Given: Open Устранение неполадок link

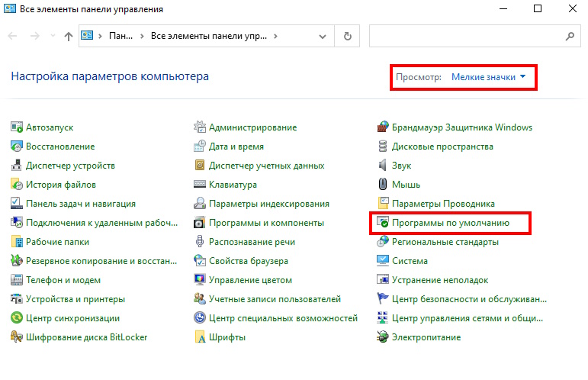Looking at the screenshot, I should pos(440,280).
